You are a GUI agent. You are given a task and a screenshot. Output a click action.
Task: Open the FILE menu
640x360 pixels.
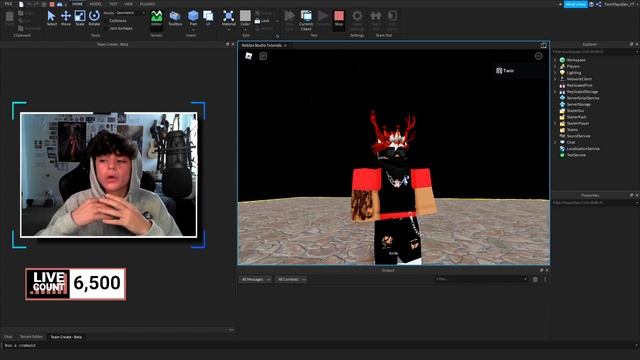[8, 4]
